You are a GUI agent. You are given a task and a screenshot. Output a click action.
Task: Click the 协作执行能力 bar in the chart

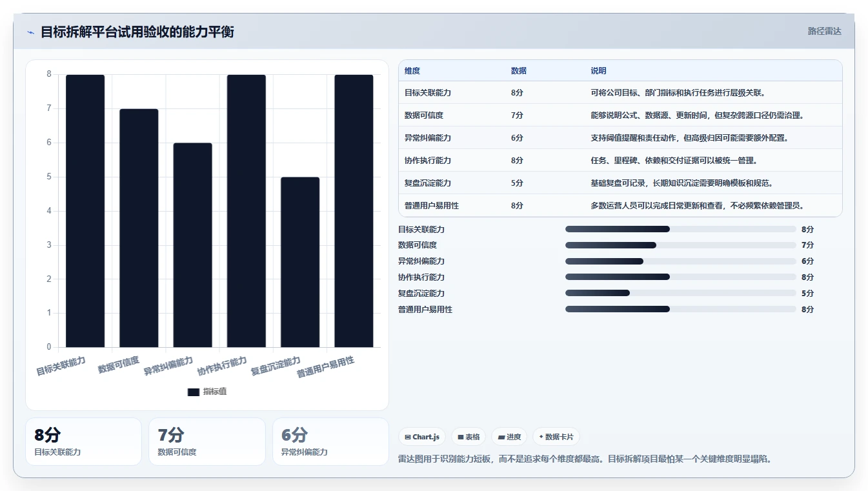247,211
